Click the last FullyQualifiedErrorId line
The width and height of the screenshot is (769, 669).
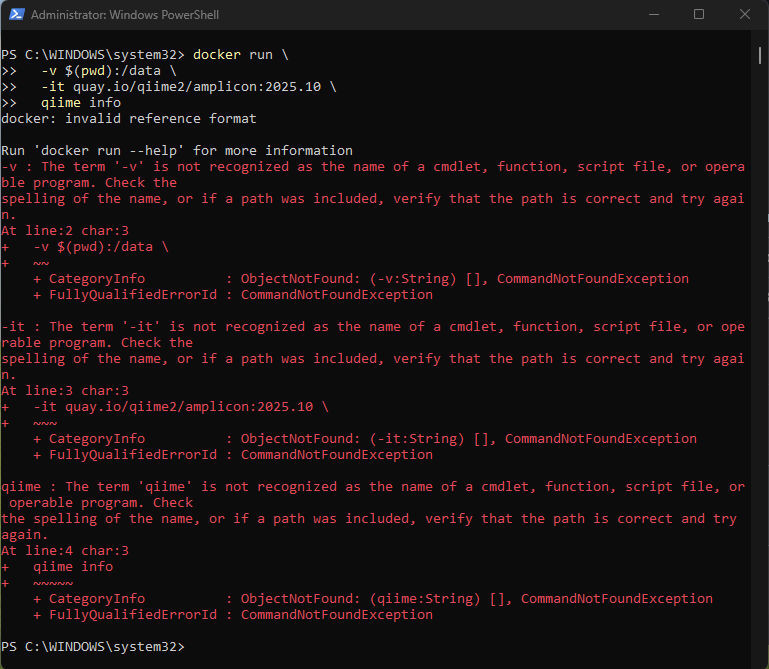232,614
